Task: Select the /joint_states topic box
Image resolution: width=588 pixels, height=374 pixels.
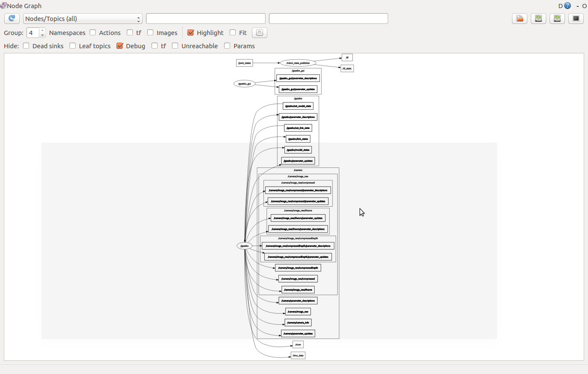Action: point(245,63)
